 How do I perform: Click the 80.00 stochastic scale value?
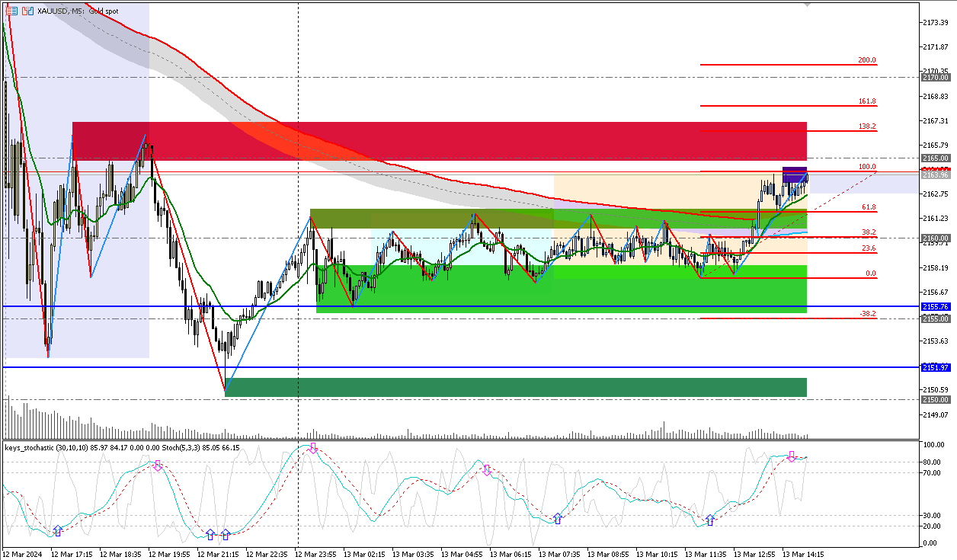click(x=931, y=462)
